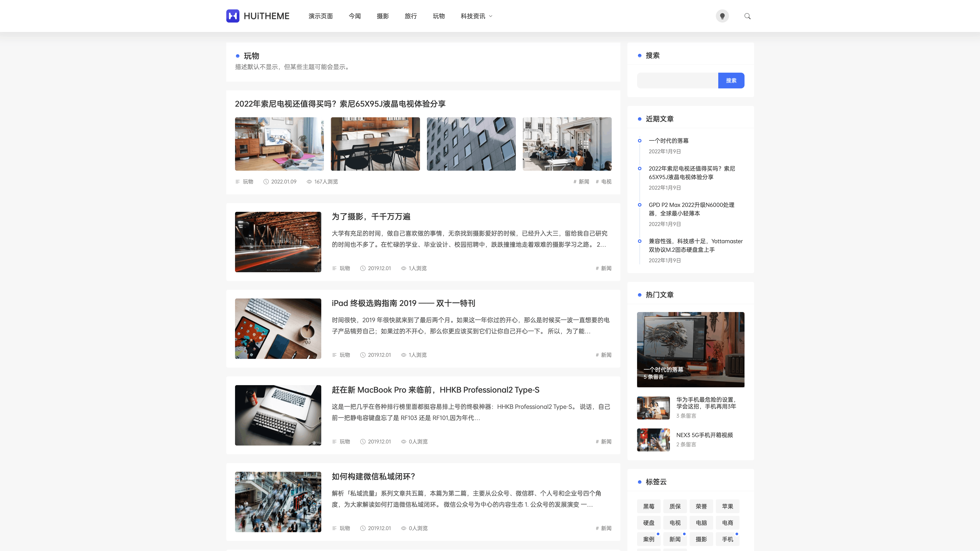Open the bridge light trails thumbnail

[x=278, y=242]
